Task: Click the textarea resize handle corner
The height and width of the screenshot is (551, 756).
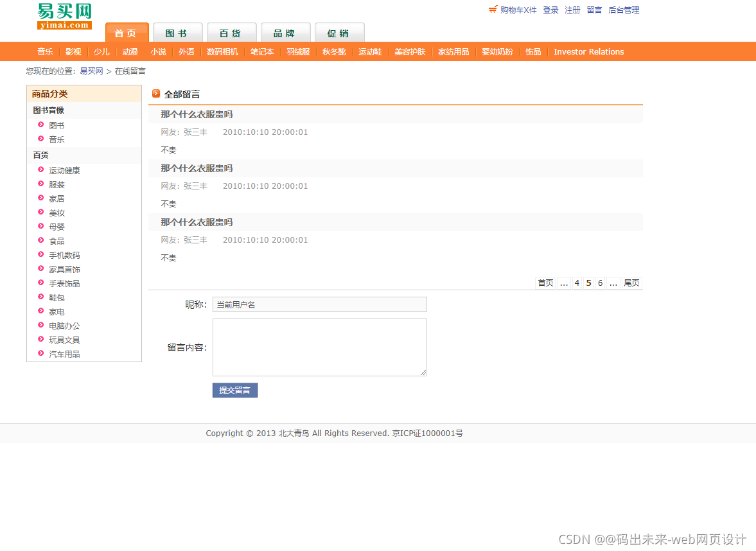Action: 423,372
